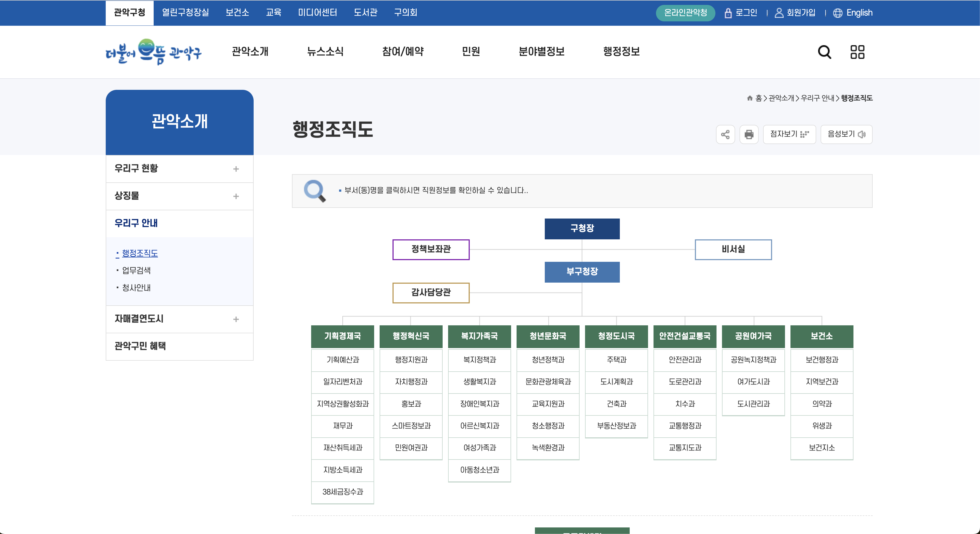
Task: Expand the 자매결연도시 sidebar section
Action: (236, 319)
